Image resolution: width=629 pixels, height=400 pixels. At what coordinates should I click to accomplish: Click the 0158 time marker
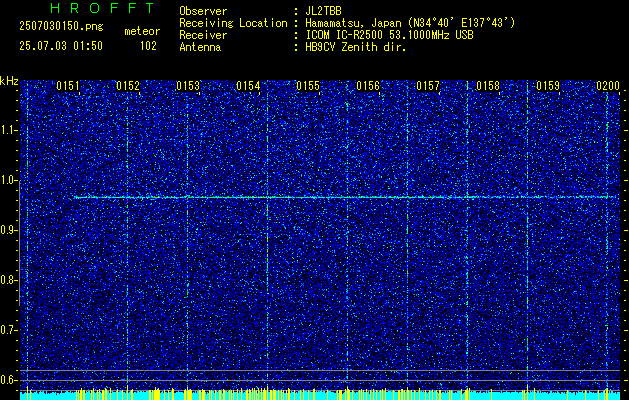click(x=488, y=86)
